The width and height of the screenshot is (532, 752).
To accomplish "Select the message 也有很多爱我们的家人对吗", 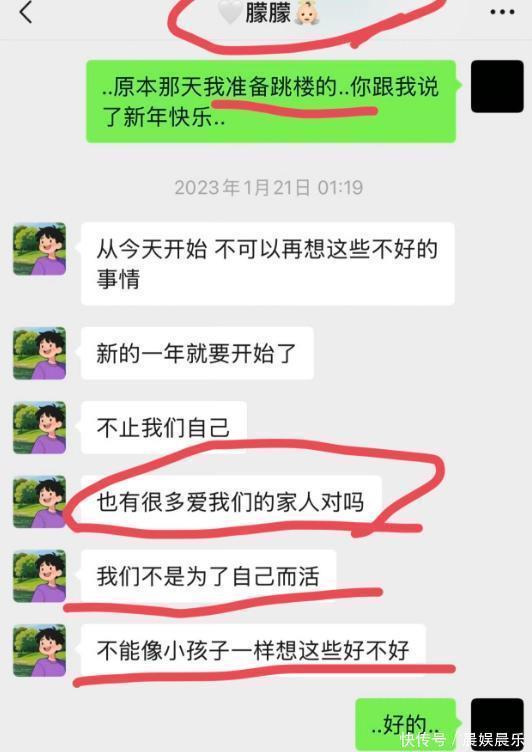I will [x=231, y=502].
